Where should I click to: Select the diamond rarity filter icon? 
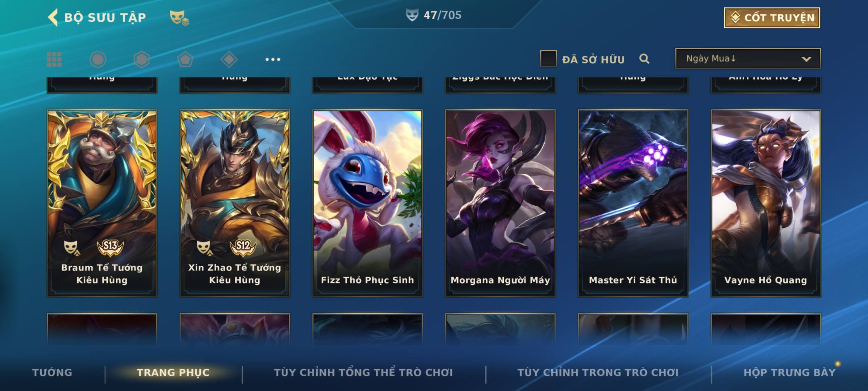(x=229, y=59)
